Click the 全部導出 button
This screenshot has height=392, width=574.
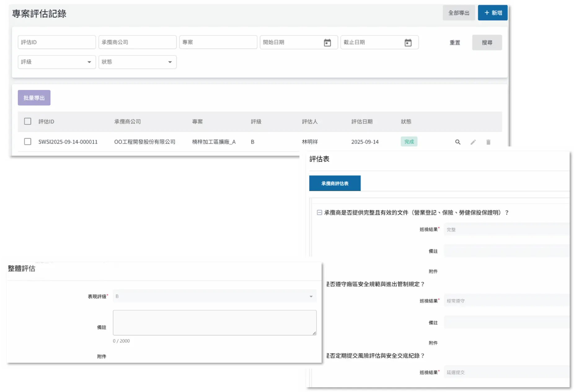coord(459,13)
